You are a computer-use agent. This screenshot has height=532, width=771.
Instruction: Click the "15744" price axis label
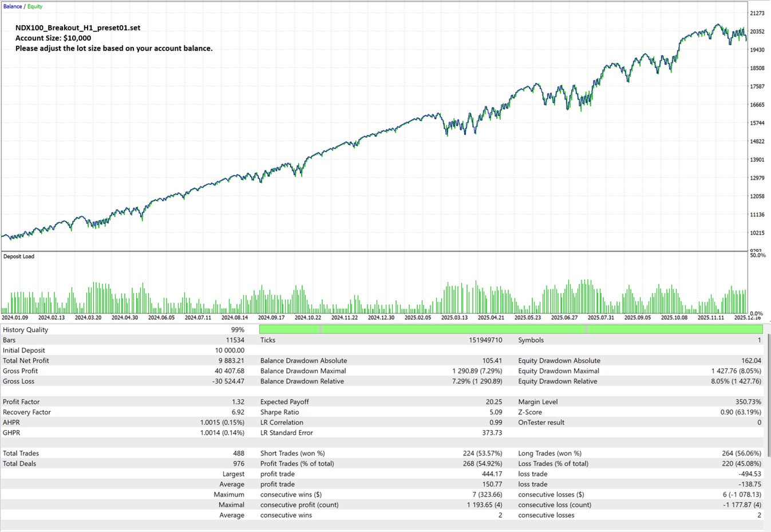point(757,123)
